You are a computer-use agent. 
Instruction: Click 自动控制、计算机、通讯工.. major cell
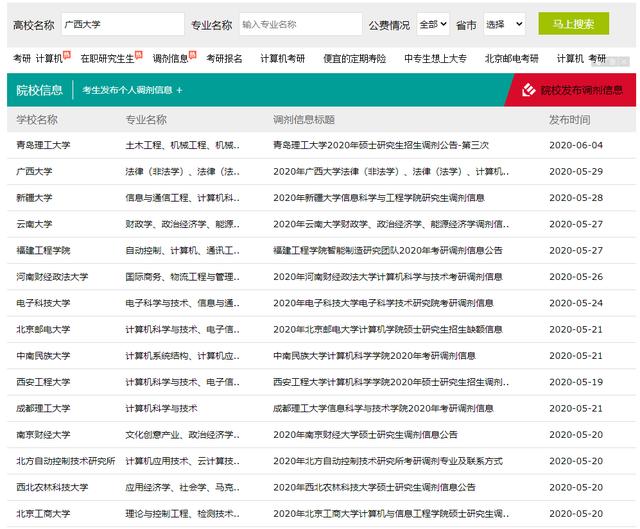coord(182,250)
